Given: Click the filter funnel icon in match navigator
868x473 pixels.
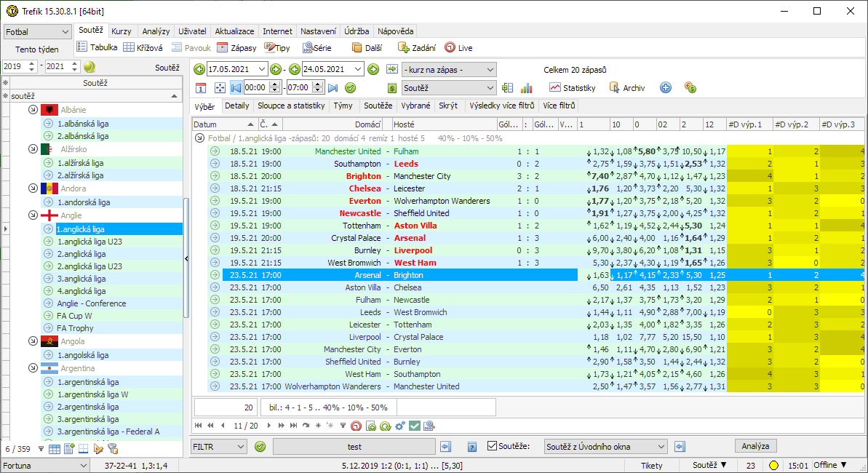Looking at the screenshot, I should [343, 426].
